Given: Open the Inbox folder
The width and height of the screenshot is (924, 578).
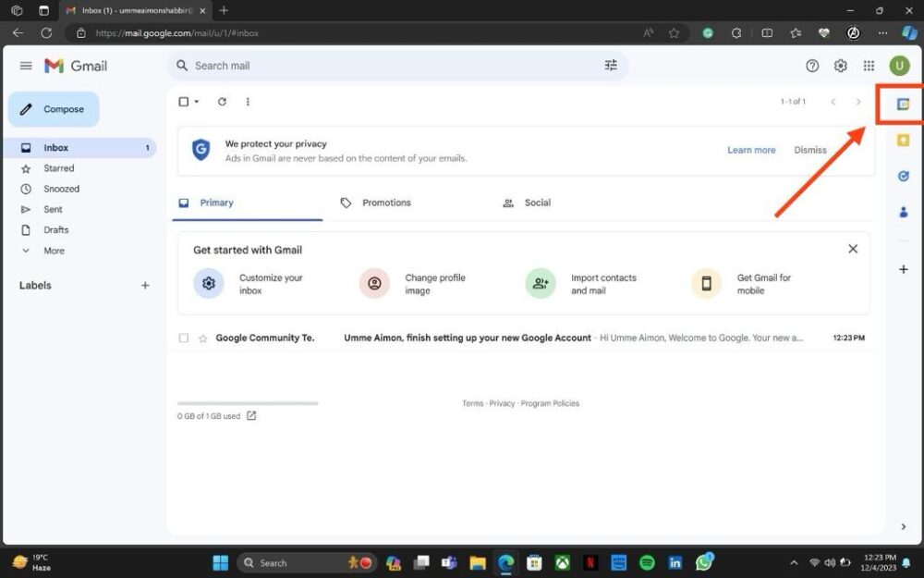Looking at the screenshot, I should click(80, 147).
